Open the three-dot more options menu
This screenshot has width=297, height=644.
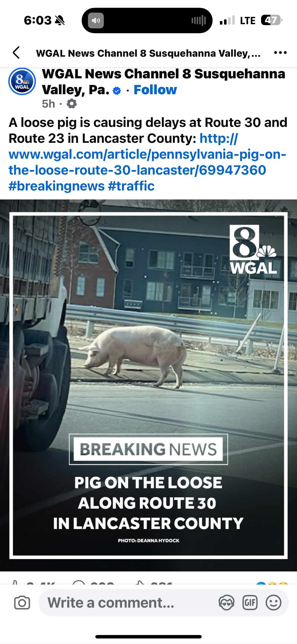pyautogui.click(x=280, y=53)
